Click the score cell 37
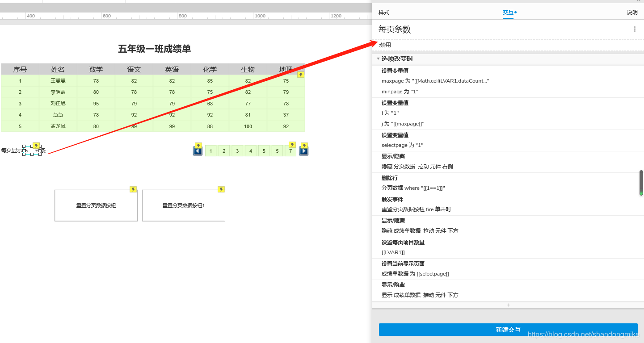 (x=286, y=115)
